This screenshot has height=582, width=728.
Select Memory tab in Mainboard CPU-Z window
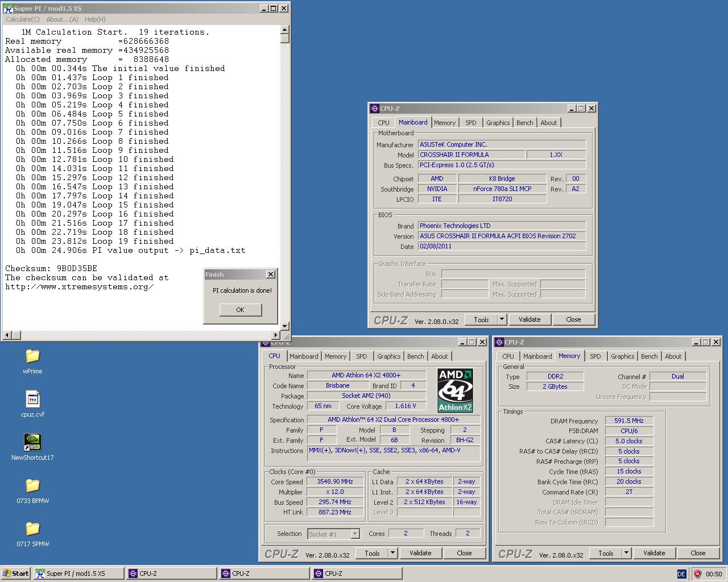(x=445, y=123)
